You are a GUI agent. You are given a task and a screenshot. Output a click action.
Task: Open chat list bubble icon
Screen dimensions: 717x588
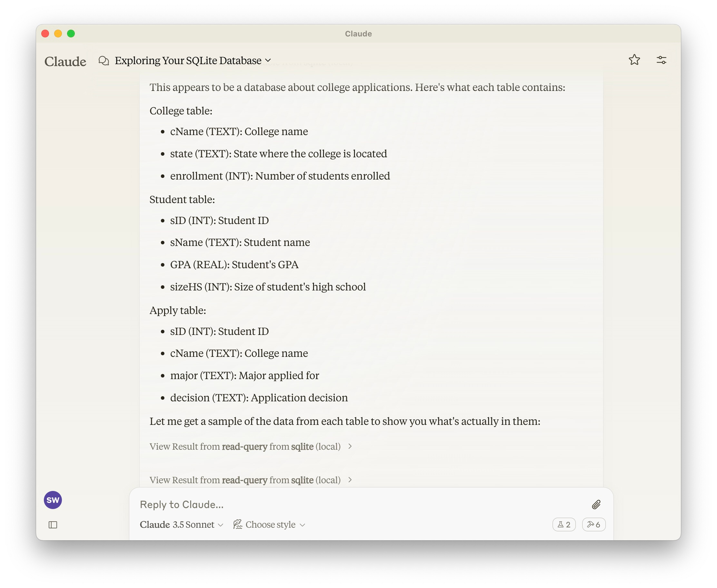click(103, 61)
